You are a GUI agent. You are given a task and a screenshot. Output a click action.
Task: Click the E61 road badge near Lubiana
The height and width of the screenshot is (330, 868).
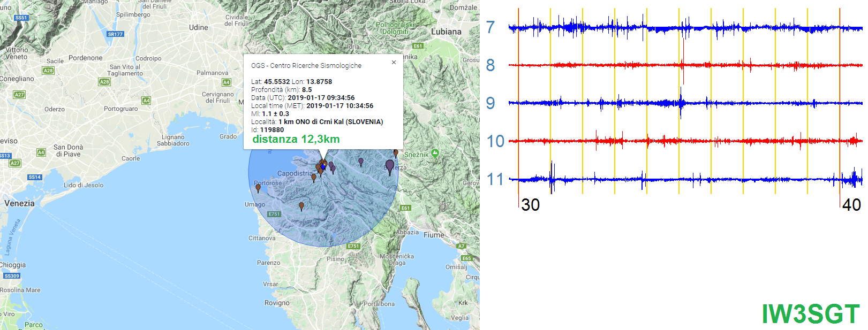click(418, 46)
